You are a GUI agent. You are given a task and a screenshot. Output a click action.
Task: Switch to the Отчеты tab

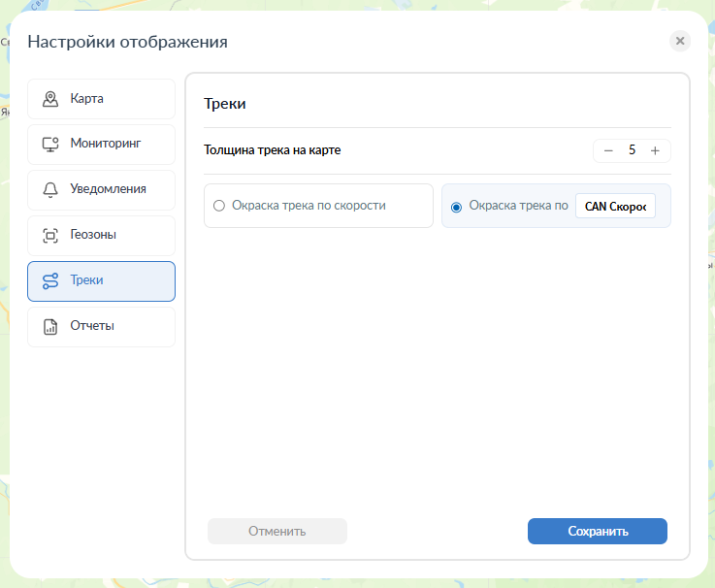101,327
